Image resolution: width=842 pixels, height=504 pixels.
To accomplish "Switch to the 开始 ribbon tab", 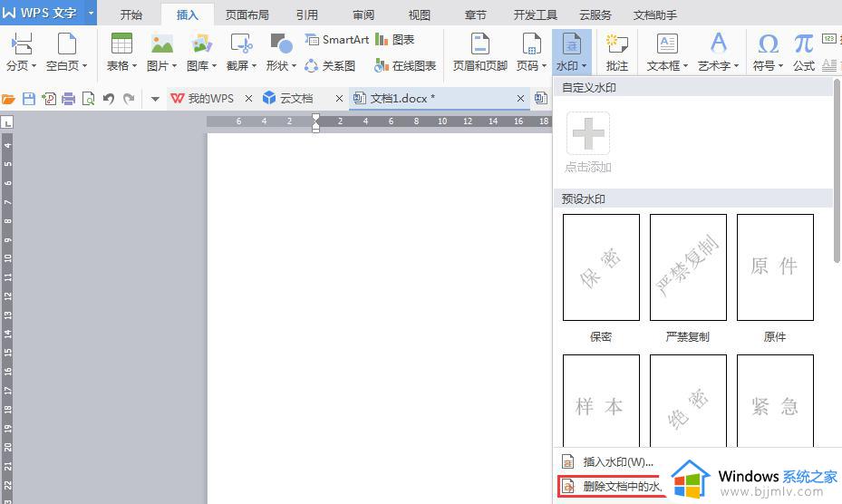I will click(x=131, y=15).
